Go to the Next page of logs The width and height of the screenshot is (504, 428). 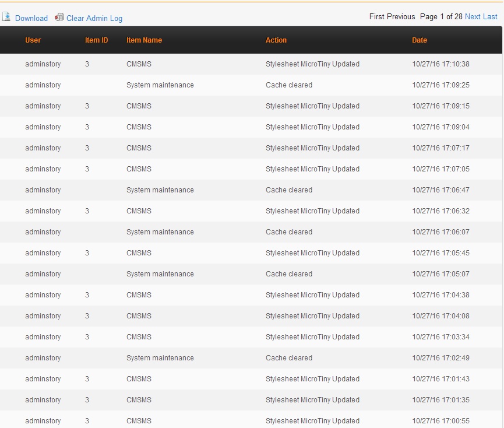[x=473, y=16]
